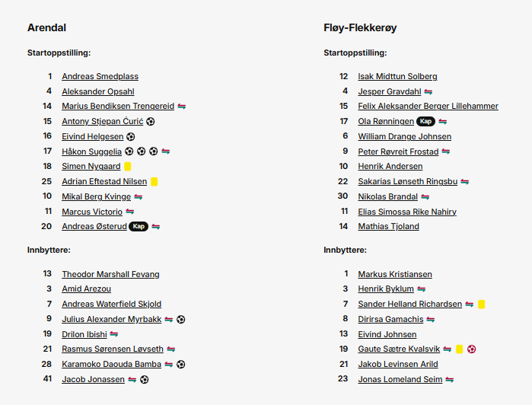Click the football icon beside Karamoko Daouda Bamba
The width and height of the screenshot is (532, 405).
tap(180, 365)
